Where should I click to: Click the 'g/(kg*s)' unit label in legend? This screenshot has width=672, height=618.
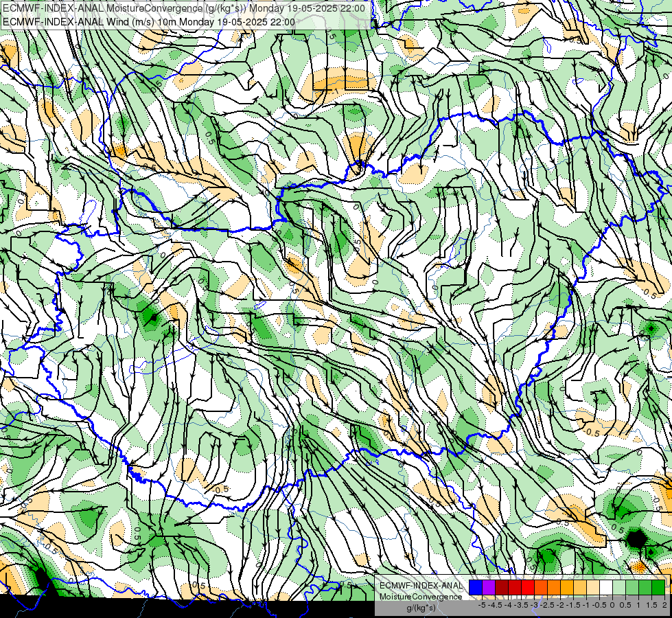pos(421,608)
